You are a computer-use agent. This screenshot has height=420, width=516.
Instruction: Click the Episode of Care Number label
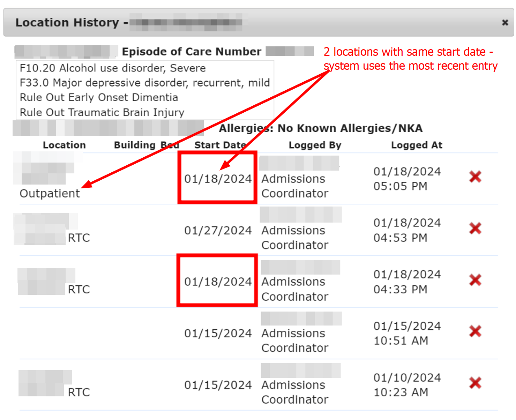192,52
